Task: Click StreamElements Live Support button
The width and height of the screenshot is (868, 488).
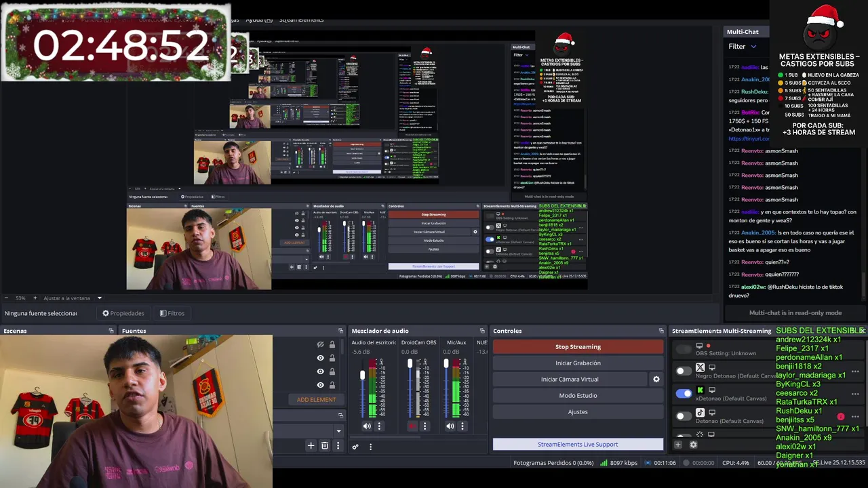Action: click(578, 445)
